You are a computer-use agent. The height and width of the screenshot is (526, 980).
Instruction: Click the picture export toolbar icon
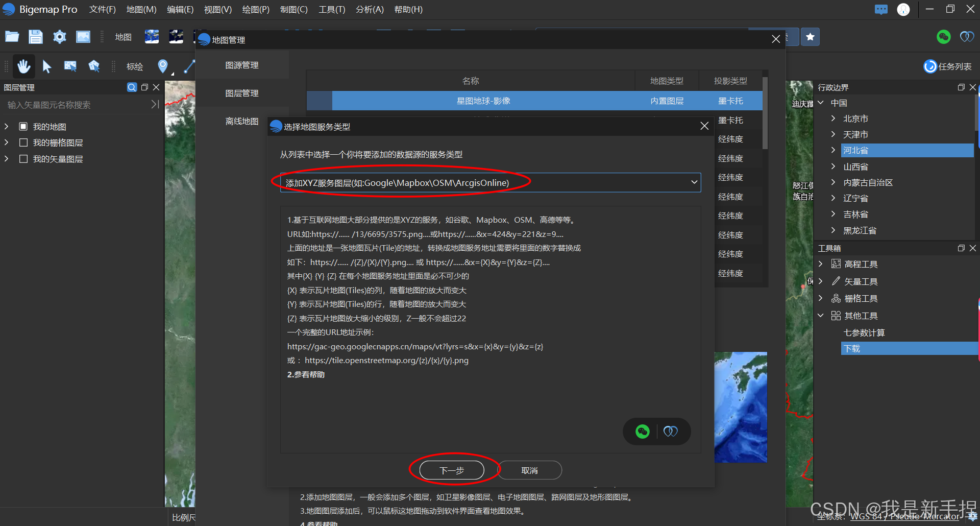pos(83,37)
